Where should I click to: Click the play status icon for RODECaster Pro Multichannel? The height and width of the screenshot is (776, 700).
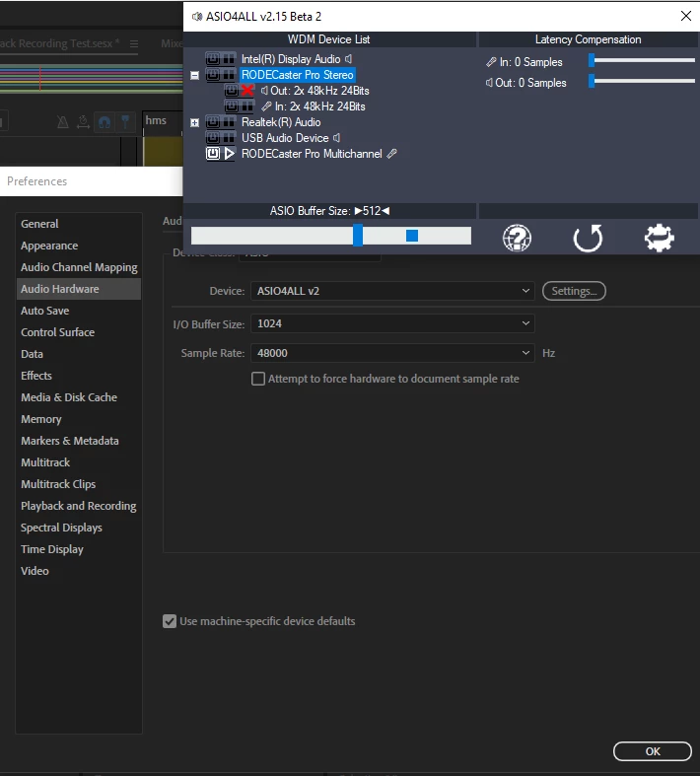point(229,154)
